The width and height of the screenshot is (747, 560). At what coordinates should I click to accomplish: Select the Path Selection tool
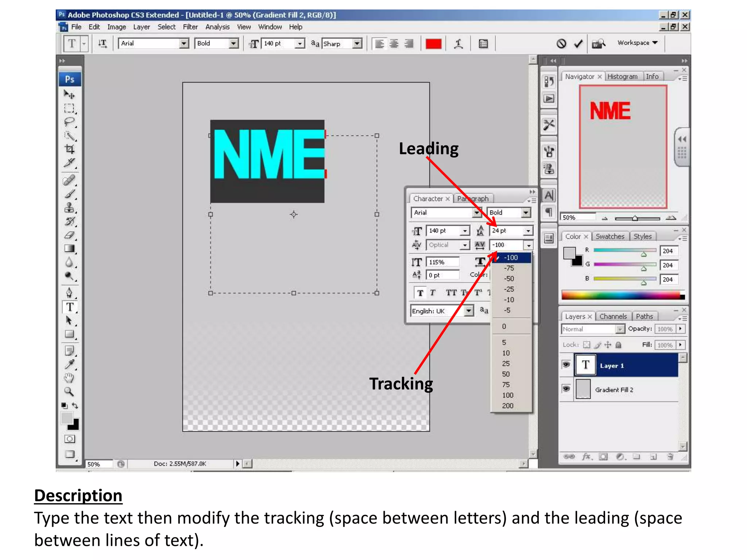coord(69,320)
